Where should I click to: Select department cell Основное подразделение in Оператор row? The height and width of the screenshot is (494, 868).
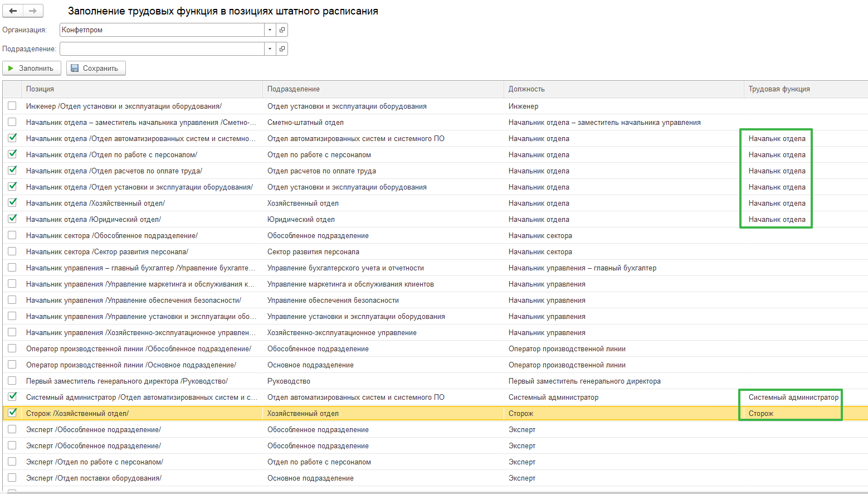310,365
